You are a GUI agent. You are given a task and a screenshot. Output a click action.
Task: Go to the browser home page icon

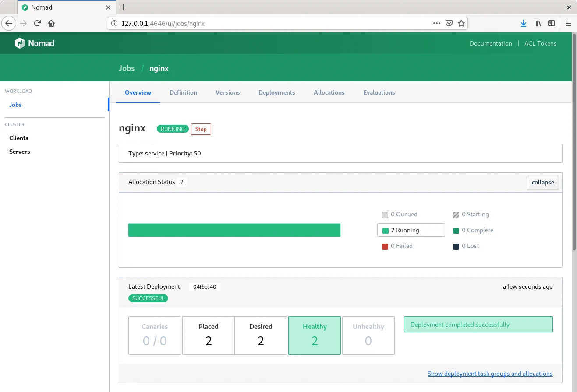tap(51, 23)
